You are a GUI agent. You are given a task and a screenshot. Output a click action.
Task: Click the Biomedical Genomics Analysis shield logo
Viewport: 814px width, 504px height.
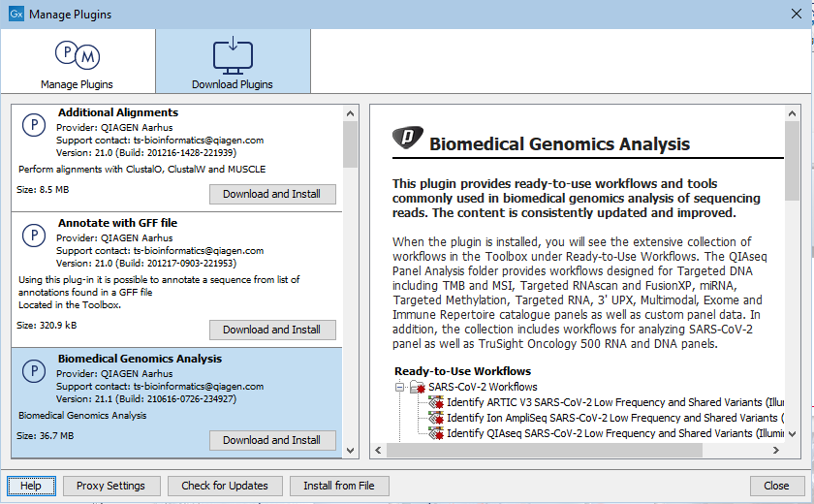408,140
